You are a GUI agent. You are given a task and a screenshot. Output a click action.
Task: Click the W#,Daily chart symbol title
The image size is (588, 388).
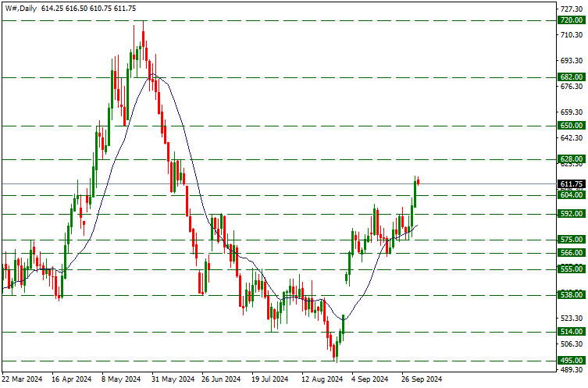23,8
